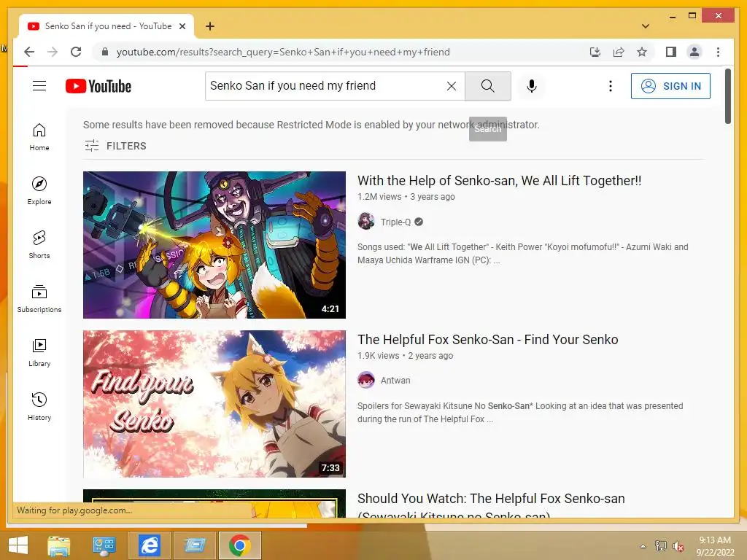
Task: Open the YouTube hamburger guide menu
Action: click(39, 86)
